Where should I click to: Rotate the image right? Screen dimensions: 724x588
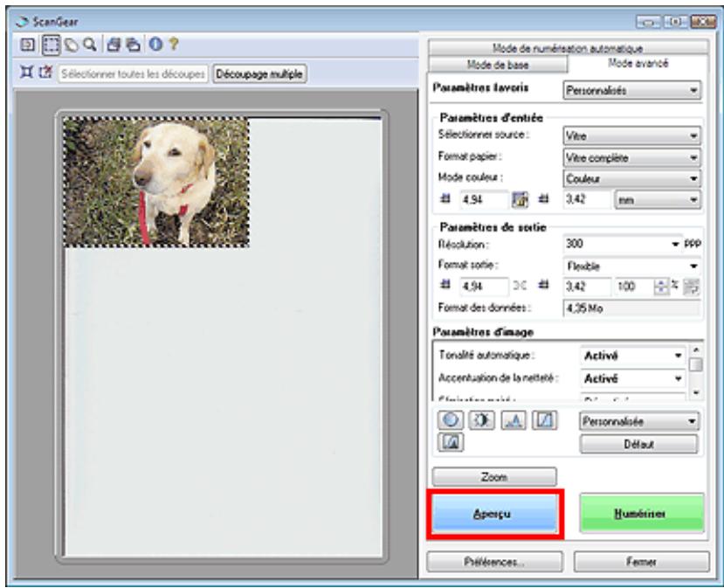pyautogui.click(x=133, y=45)
